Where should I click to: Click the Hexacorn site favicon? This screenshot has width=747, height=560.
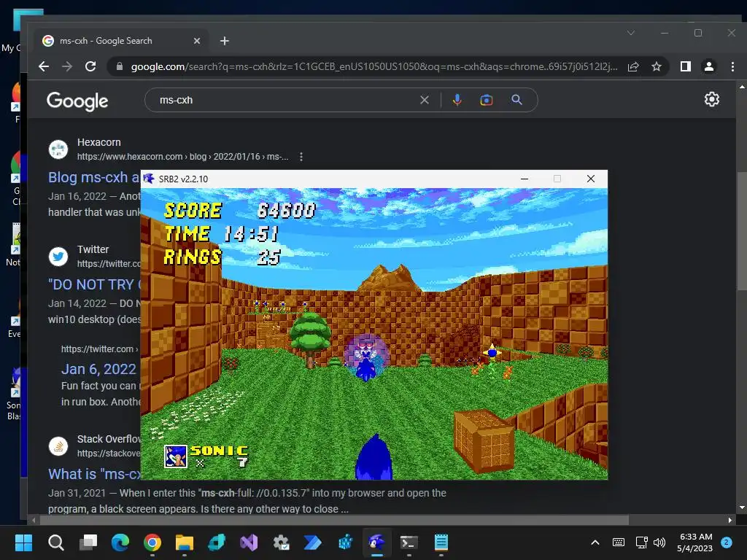58,149
